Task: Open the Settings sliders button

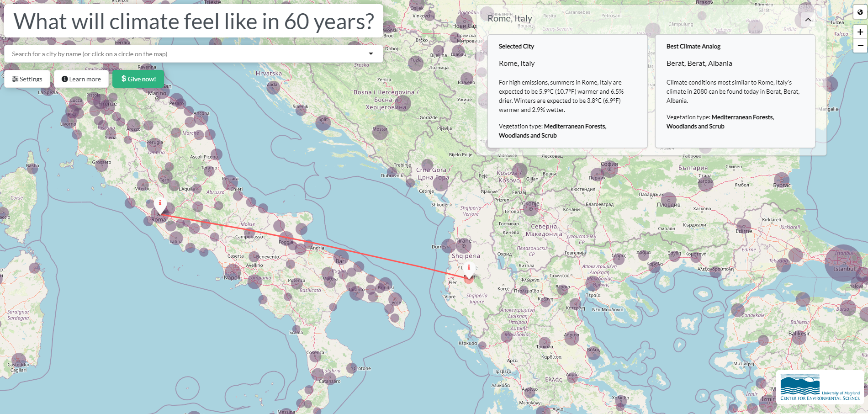Action: [27, 79]
